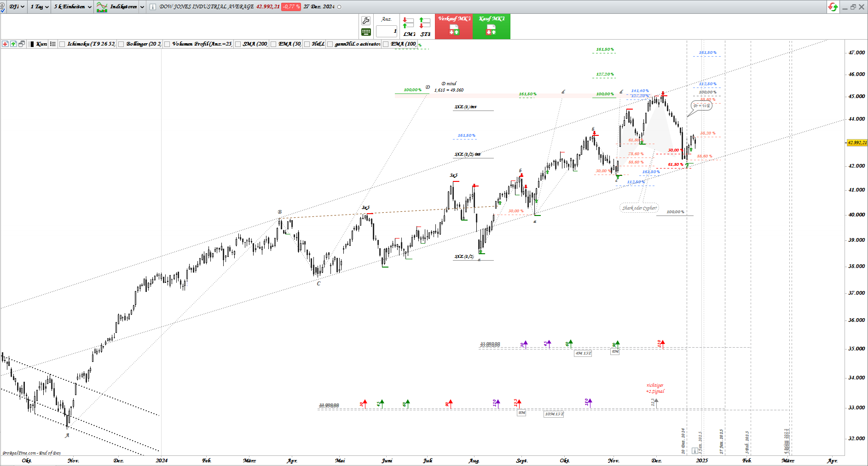Enable the Volumen Profil checkbox
Viewport: 868px width, 466px height.
pos(167,44)
